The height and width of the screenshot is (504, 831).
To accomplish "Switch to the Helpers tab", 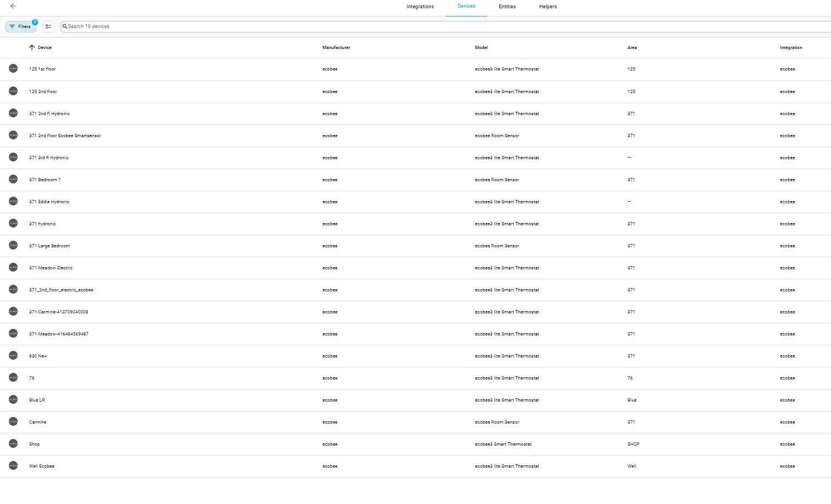I will click(x=548, y=7).
